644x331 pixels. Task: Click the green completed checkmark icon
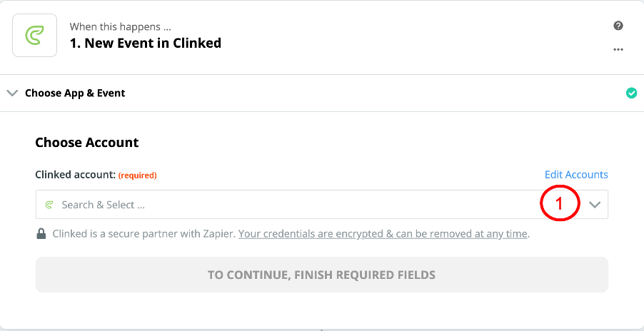pos(631,93)
